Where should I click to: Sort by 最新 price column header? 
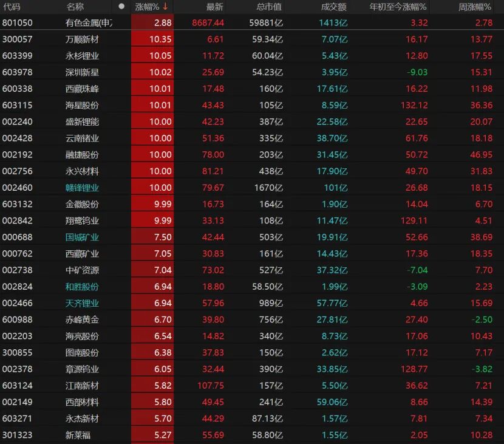coord(214,7)
